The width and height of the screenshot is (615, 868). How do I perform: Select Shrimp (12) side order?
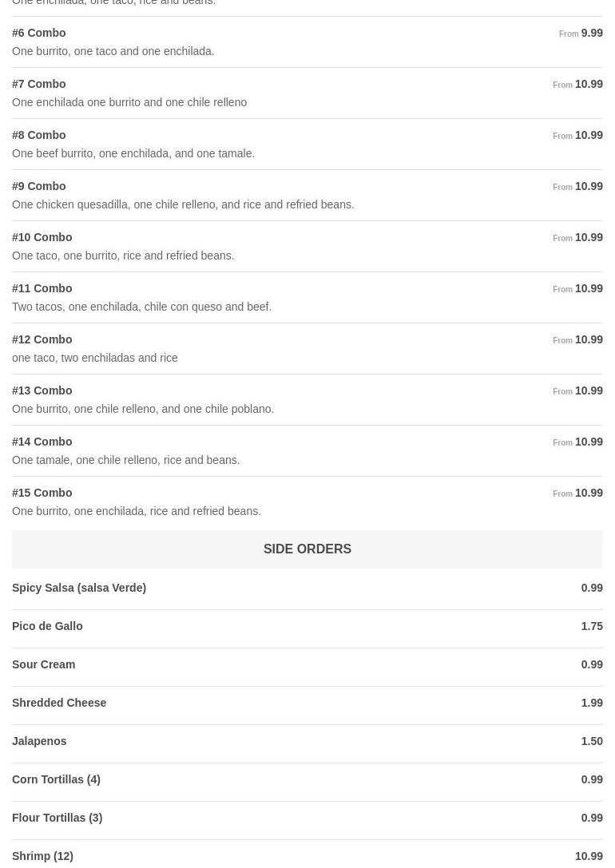[42, 857]
